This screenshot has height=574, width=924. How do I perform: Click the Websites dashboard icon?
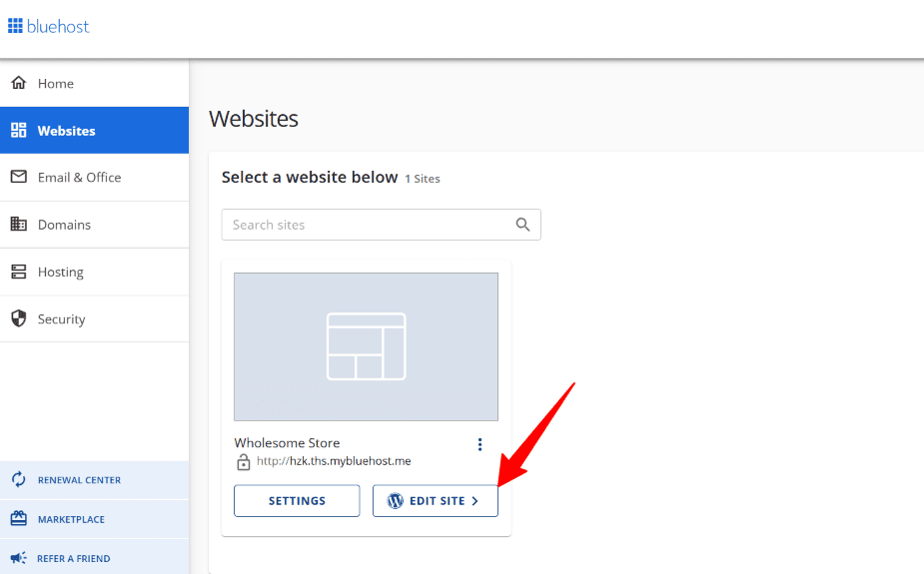[19, 130]
